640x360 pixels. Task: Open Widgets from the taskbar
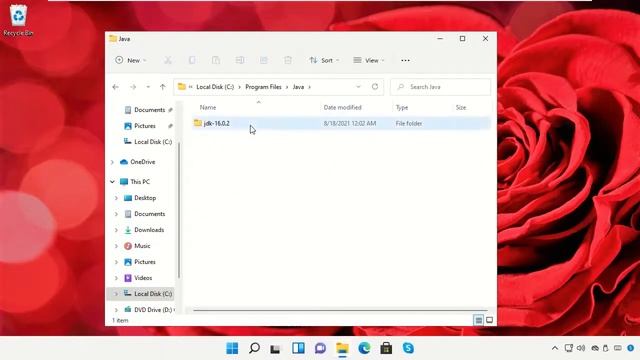(298, 348)
